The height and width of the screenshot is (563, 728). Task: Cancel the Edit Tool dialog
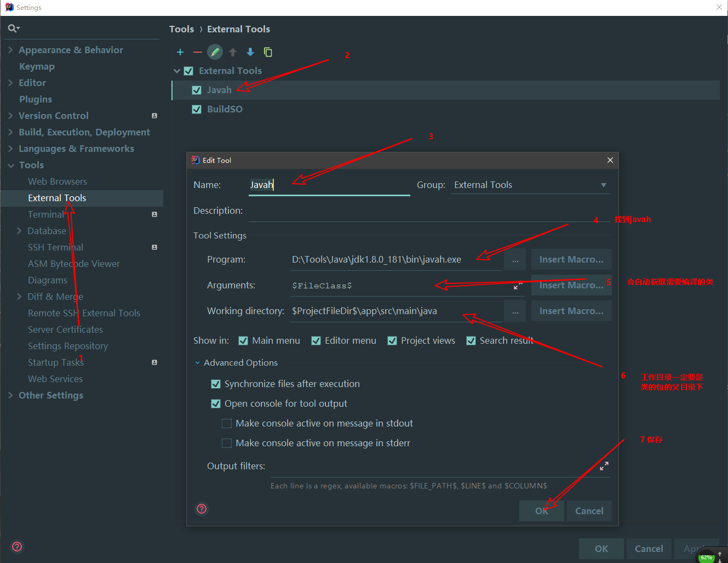(x=589, y=511)
